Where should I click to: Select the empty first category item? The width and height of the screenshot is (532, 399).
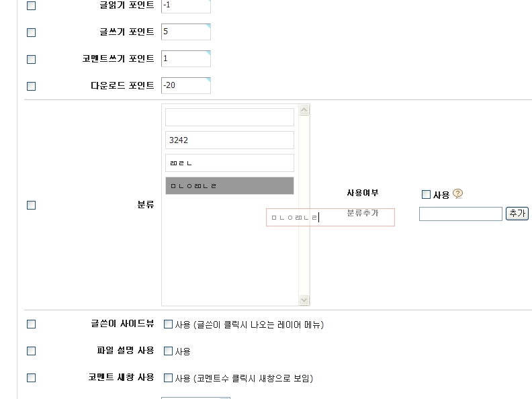tap(230, 118)
